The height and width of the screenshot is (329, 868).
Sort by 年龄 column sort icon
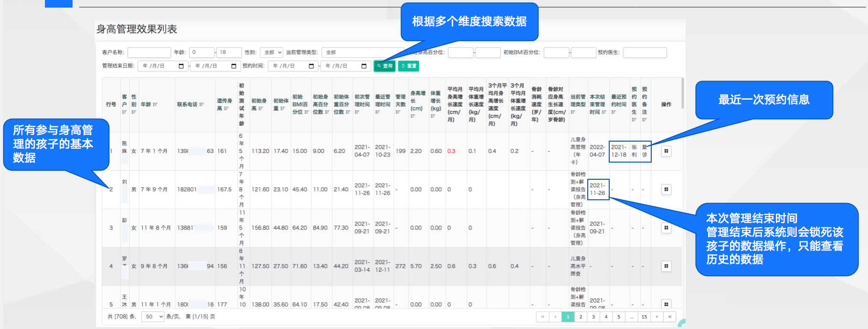155,104
